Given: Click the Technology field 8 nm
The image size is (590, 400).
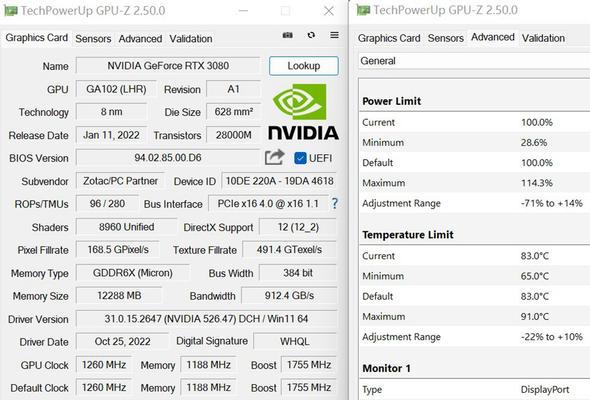Looking at the screenshot, I should pyautogui.click(x=111, y=112).
